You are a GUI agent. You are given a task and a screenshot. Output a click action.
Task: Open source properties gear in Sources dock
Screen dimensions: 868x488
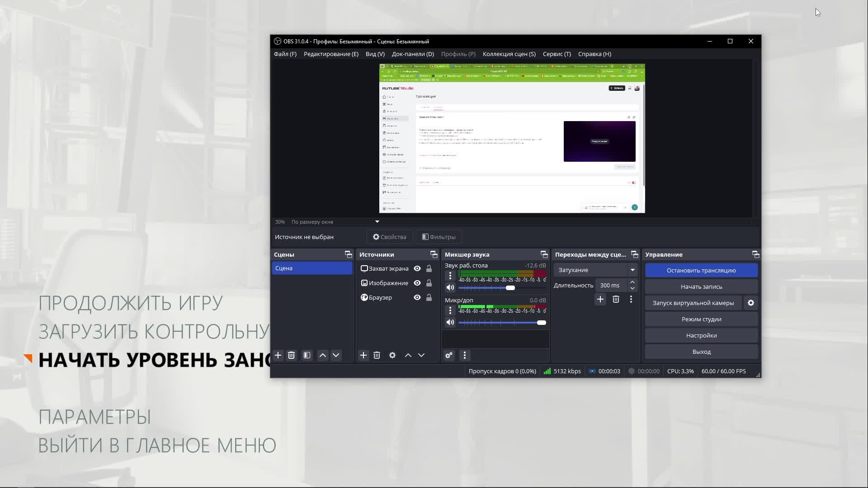[392, 355]
